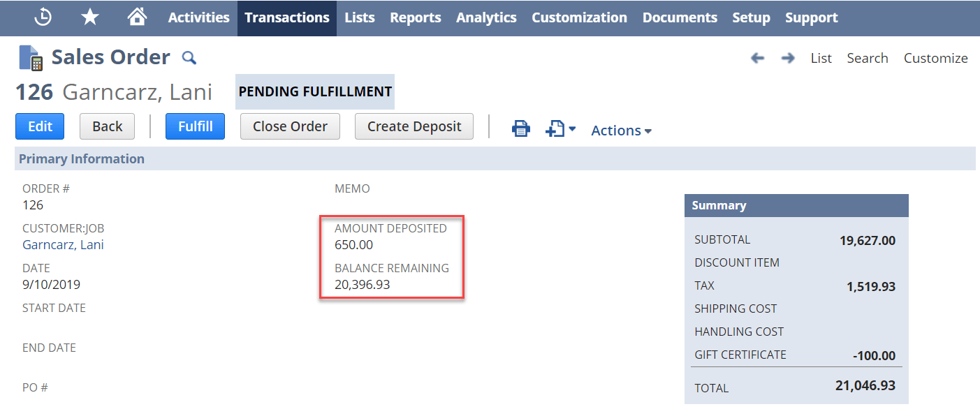The width and height of the screenshot is (980, 416).
Task: Click the Summary box header
Action: click(796, 205)
